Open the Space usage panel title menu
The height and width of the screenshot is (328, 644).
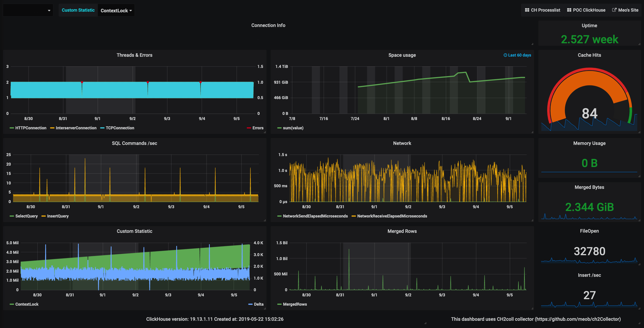[402, 55]
